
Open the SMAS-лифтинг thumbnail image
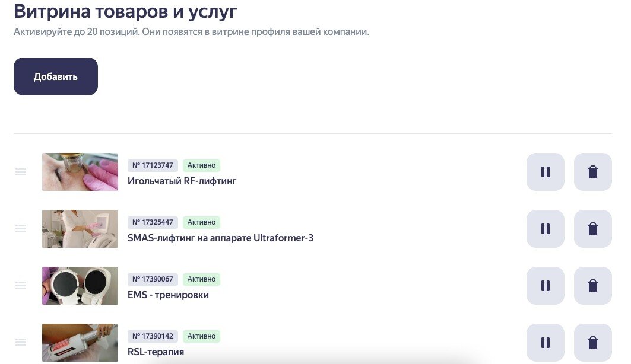(80, 229)
